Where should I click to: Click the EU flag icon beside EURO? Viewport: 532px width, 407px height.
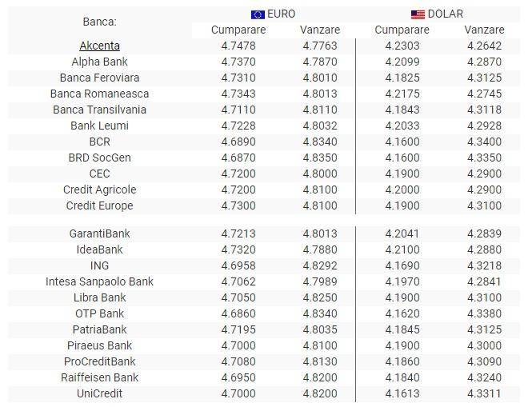(x=258, y=14)
